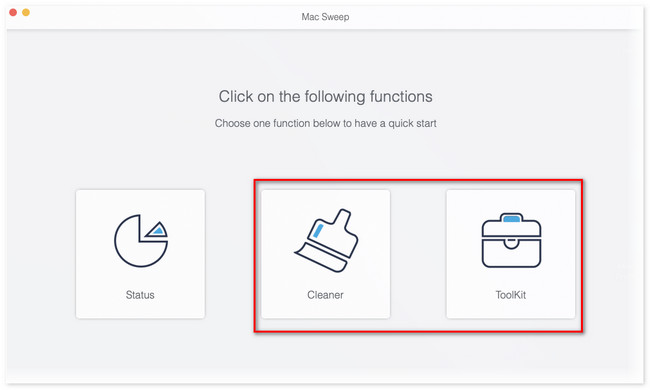The image size is (650, 390).
Task: Choose the Status text label
Action: [140, 295]
